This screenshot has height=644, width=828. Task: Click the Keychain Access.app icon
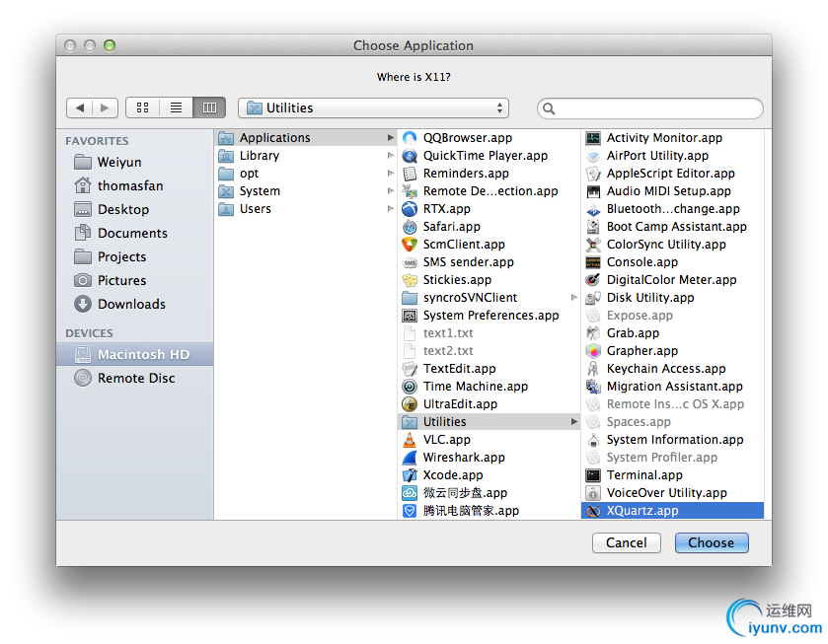point(593,369)
